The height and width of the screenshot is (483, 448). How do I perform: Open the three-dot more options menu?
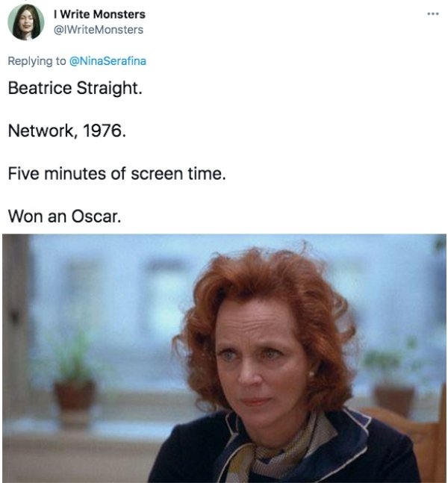tap(432, 14)
